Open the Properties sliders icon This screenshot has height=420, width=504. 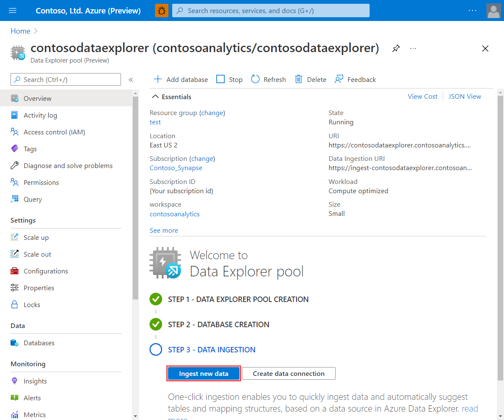tap(15, 288)
